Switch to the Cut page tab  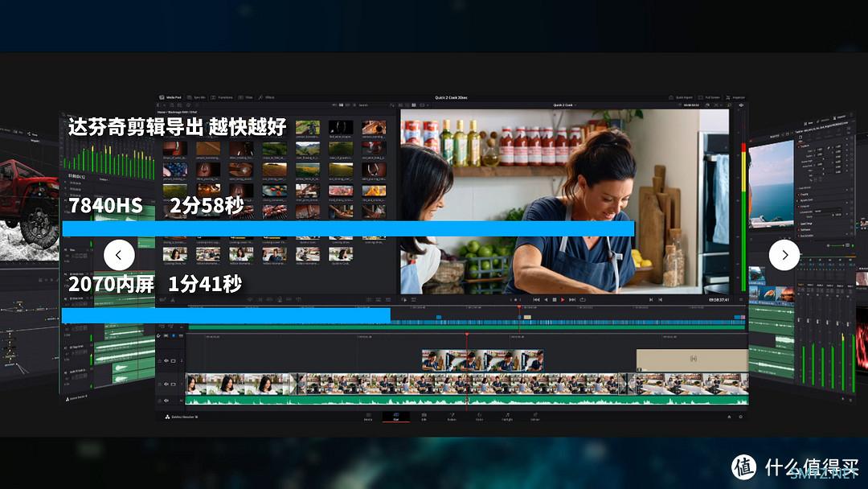395,417
